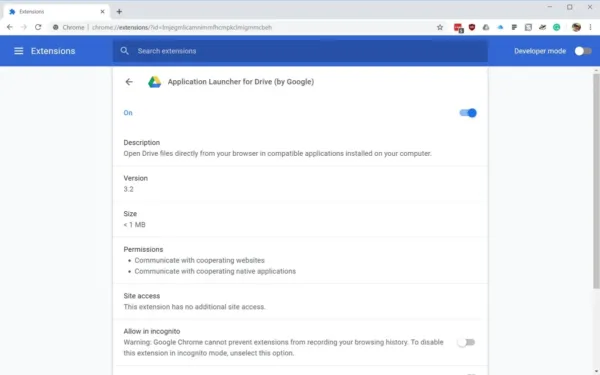
Task: Navigate back in browser
Action: [x=10, y=27]
